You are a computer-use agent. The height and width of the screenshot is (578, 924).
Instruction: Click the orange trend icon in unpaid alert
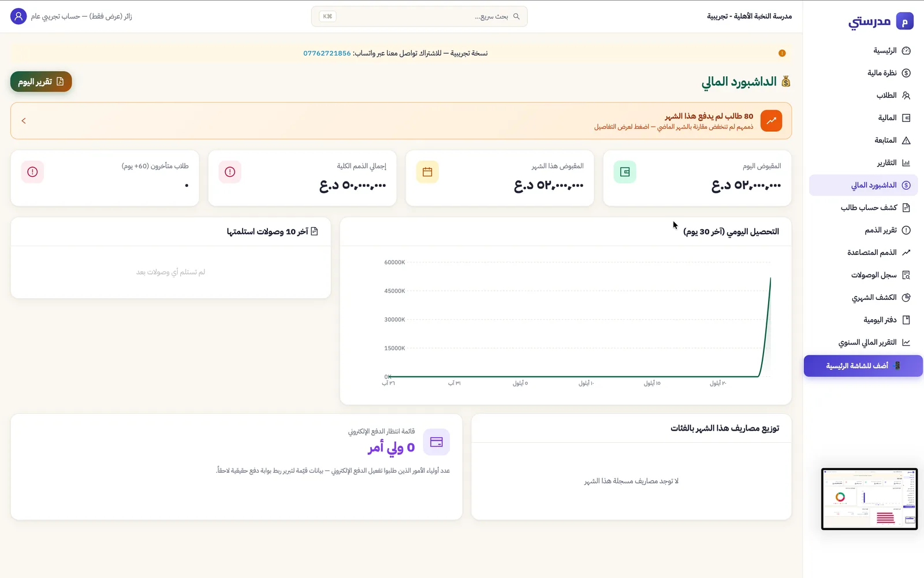pos(772,121)
